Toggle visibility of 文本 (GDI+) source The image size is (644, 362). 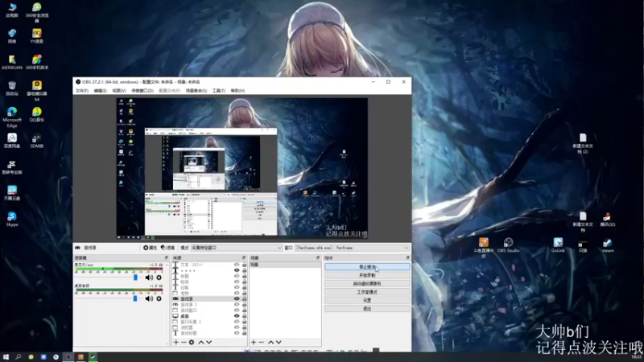[x=237, y=265]
